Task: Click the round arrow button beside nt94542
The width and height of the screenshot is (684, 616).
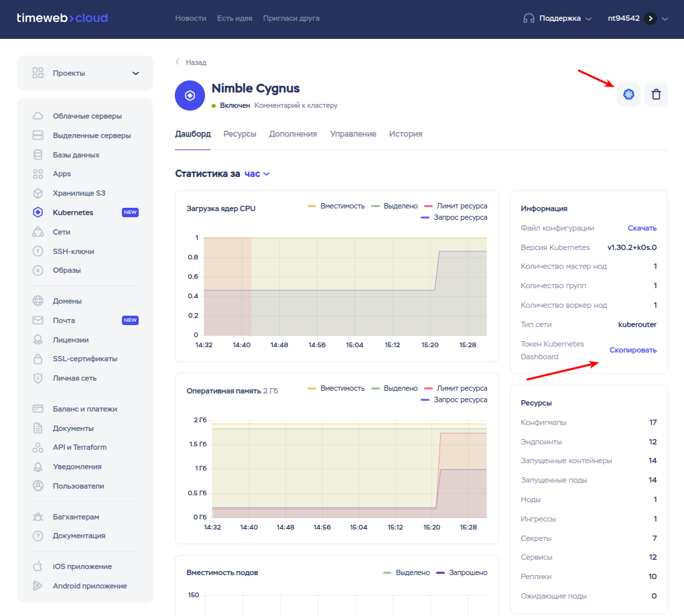Action: point(651,18)
